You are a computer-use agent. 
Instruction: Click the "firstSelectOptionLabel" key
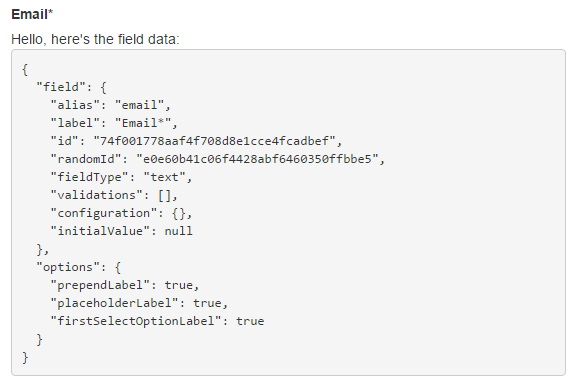136,321
